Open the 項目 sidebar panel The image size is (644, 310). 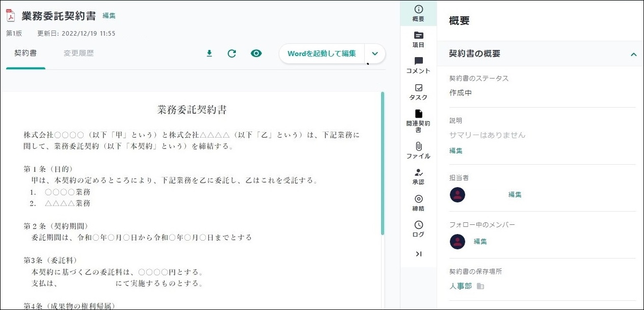(418, 39)
